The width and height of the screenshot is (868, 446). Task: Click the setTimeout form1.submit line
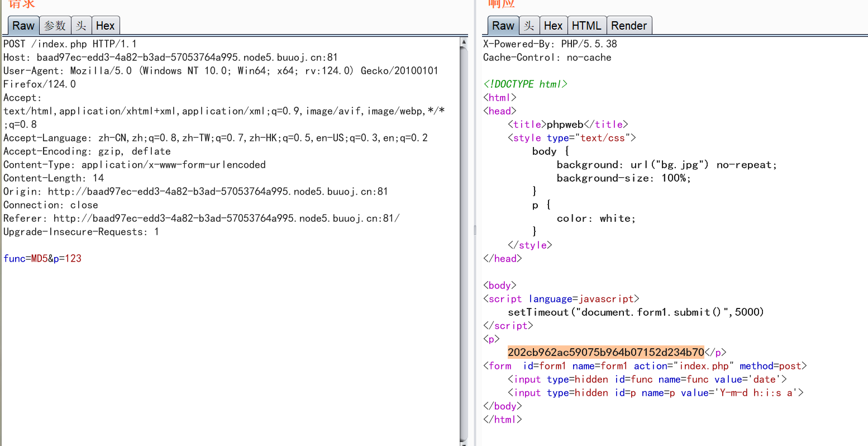636,312
